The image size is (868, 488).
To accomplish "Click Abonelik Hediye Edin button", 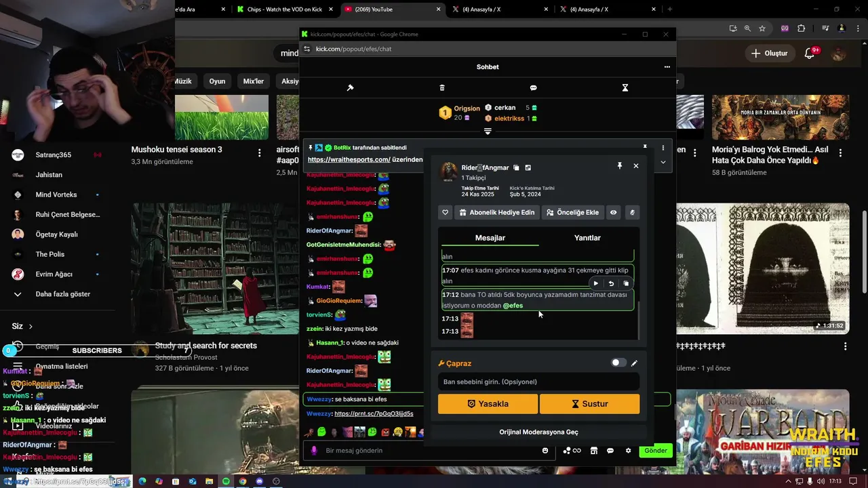I will (497, 212).
